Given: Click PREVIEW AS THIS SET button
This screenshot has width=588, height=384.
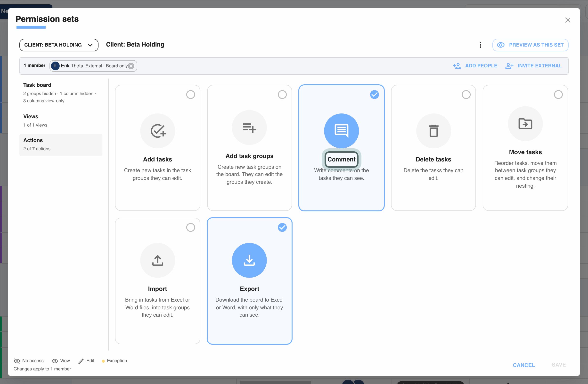Looking at the screenshot, I should pyautogui.click(x=530, y=45).
